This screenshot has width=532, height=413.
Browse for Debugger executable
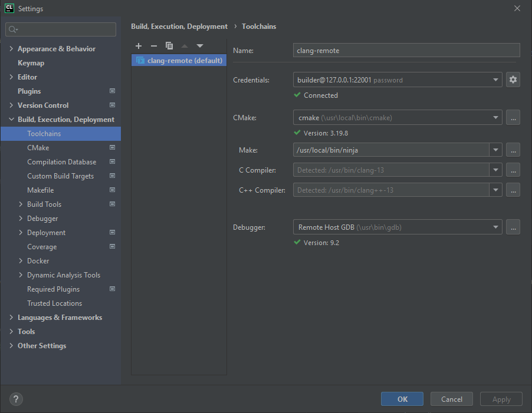coord(513,227)
